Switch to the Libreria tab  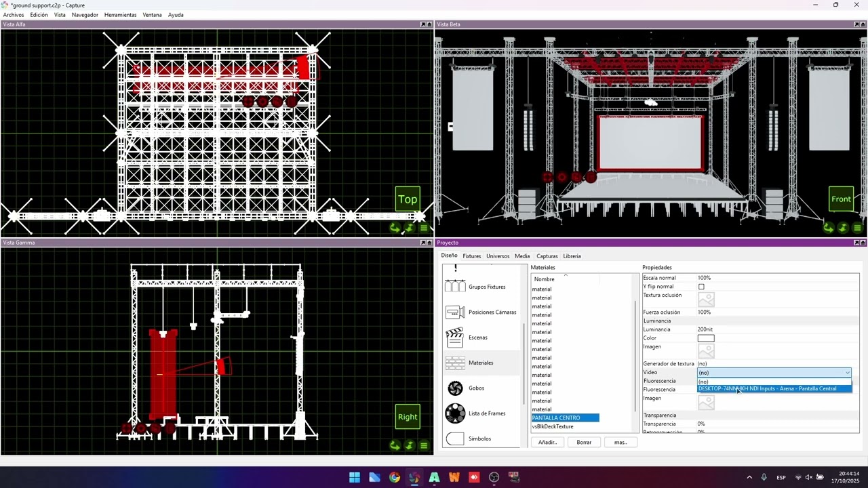tap(572, 256)
